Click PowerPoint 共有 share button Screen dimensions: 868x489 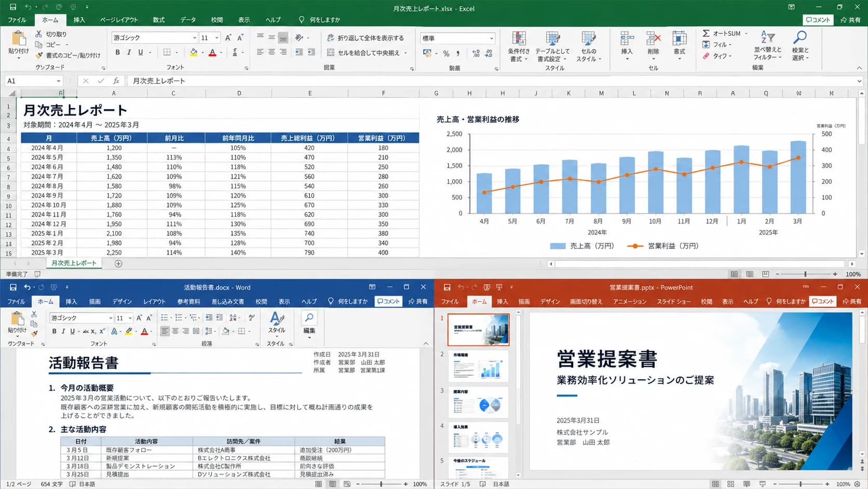(852, 301)
